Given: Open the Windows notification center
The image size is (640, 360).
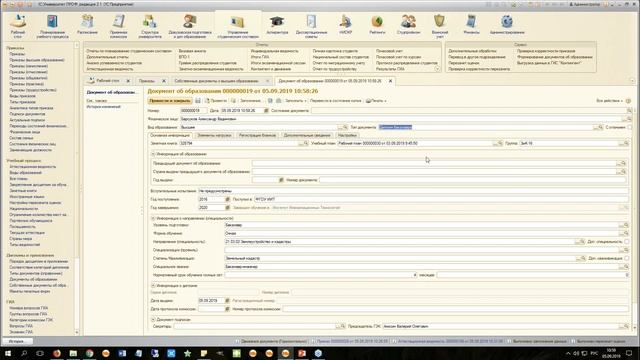Looking at the screenshot, I should tap(629, 353).
